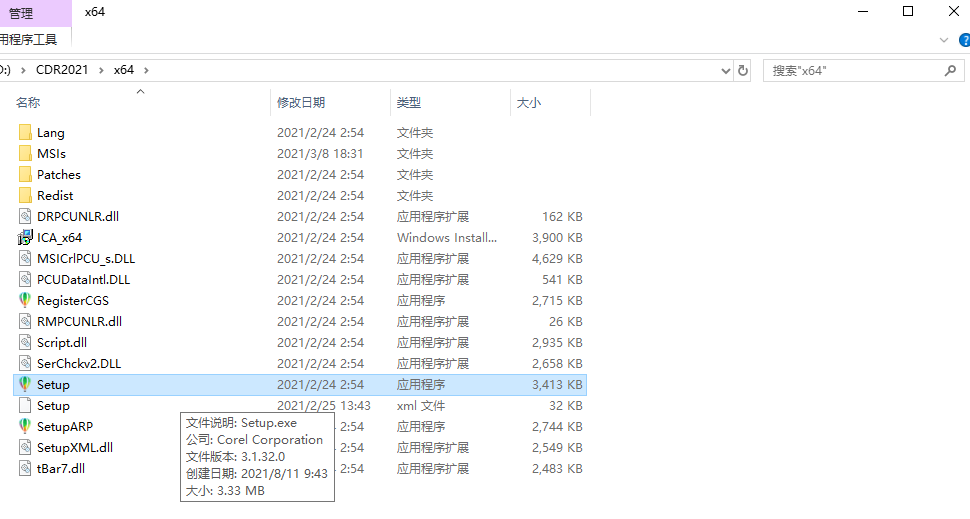Select the MSICrlPCU_s.DLL file name
The width and height of the screenshot is (970, 519).
pyautogui.click(x=86, y=259)
